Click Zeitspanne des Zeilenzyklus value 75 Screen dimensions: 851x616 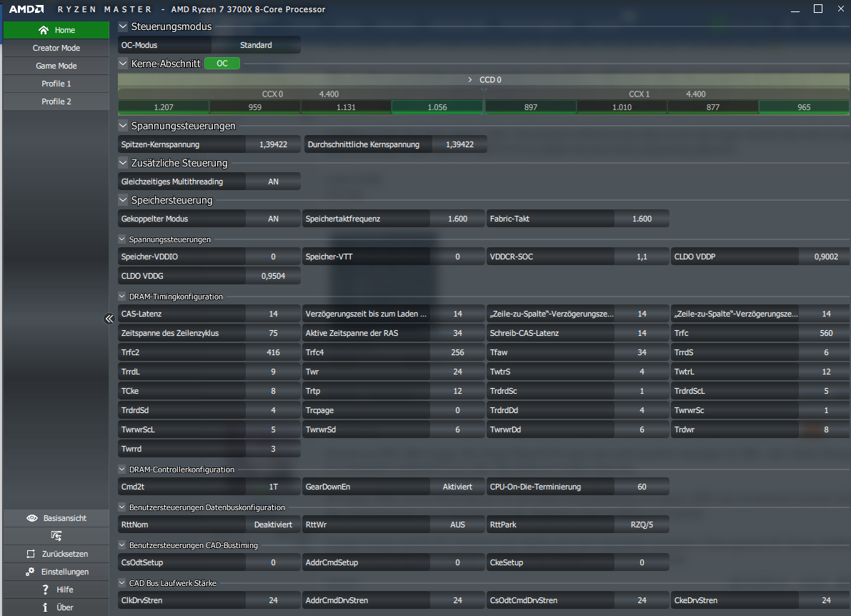[273, 333]
